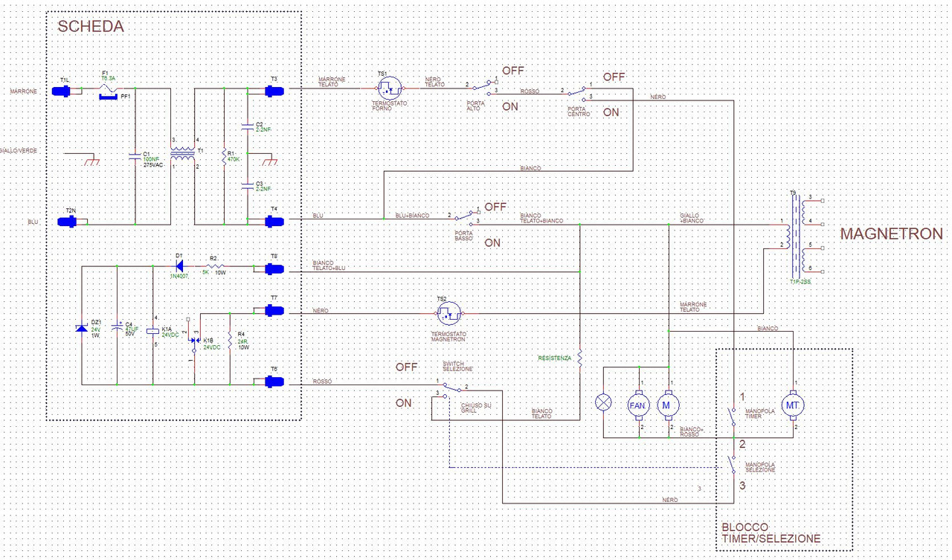The image size is (952, 560).
Task: Select diode D1 symbol
Action: coord(178,267)
